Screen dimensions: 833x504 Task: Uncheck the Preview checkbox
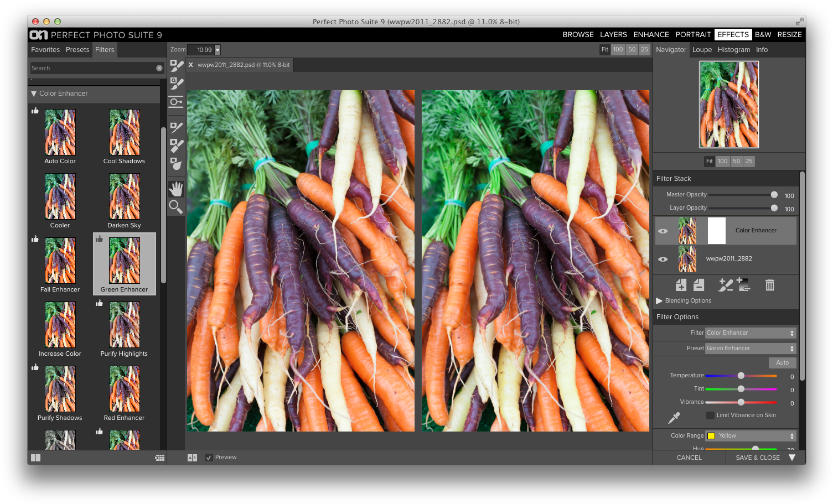(x=209, y=457)
